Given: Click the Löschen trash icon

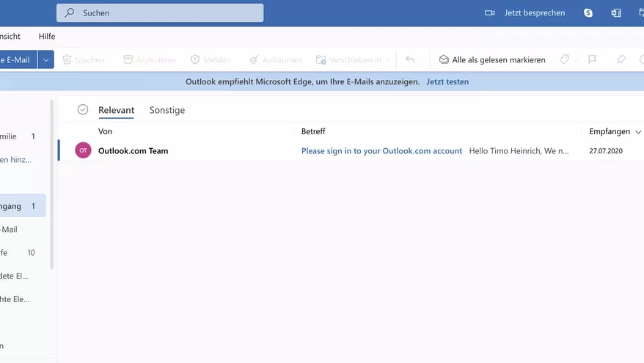Looking at the screenshot, I should [67, 59].
